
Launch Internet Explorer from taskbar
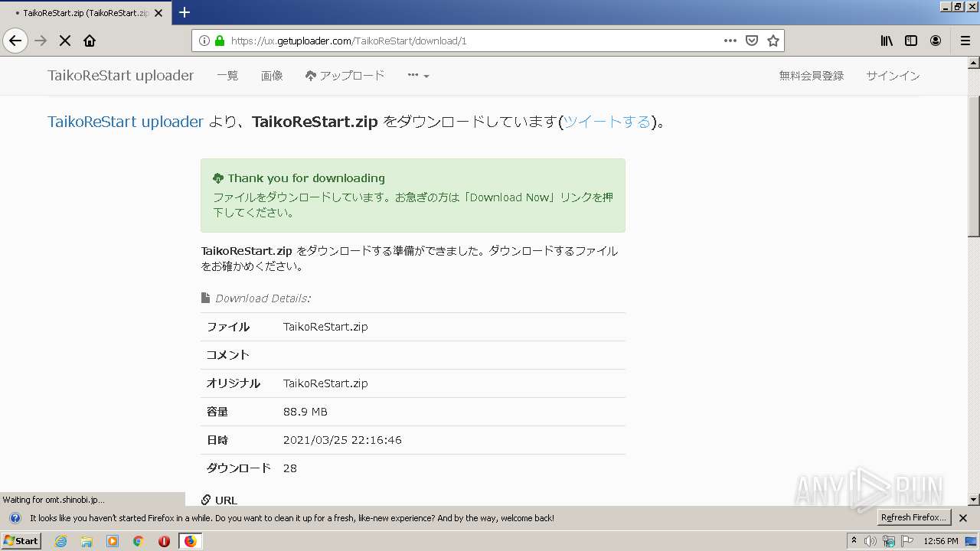click(x=60, y=541)
